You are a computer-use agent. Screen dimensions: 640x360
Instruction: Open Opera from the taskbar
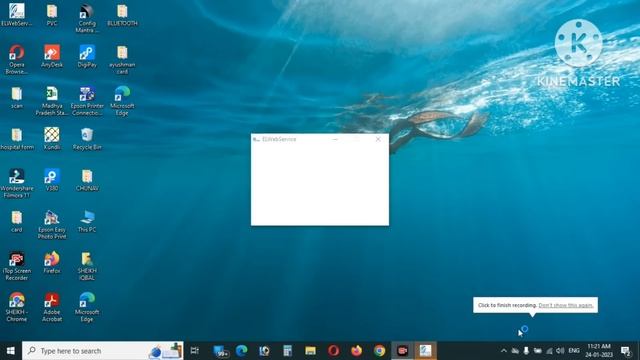pyautogui.click(x=333, y=351)
